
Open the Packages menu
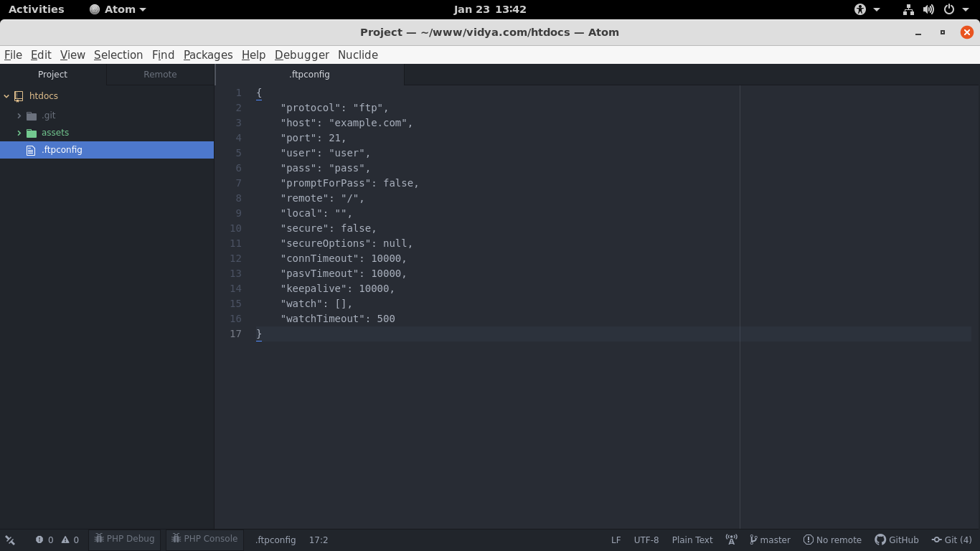tap(208, 55)
